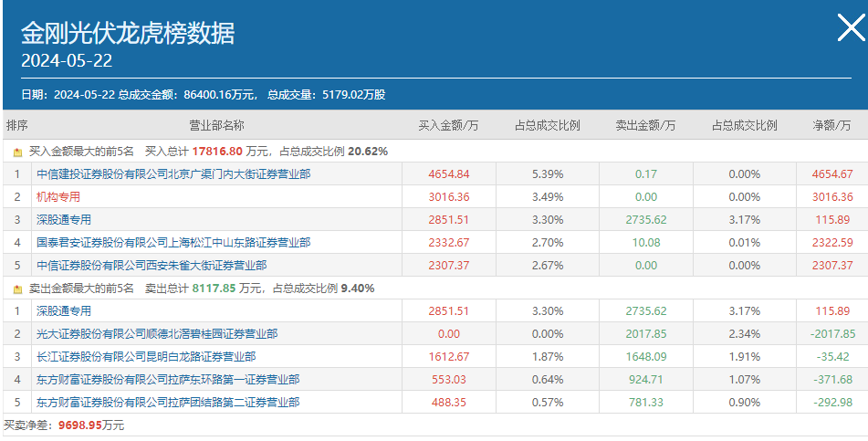Select net amount 2307.37
Viewport: 868px width, 441px height.
click(832, 266)
